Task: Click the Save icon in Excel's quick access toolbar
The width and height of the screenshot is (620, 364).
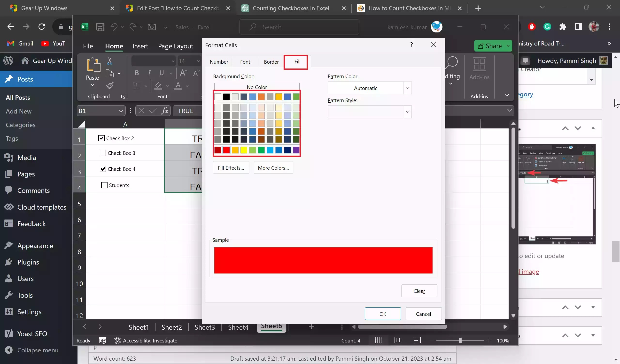Action: (100, 27)
